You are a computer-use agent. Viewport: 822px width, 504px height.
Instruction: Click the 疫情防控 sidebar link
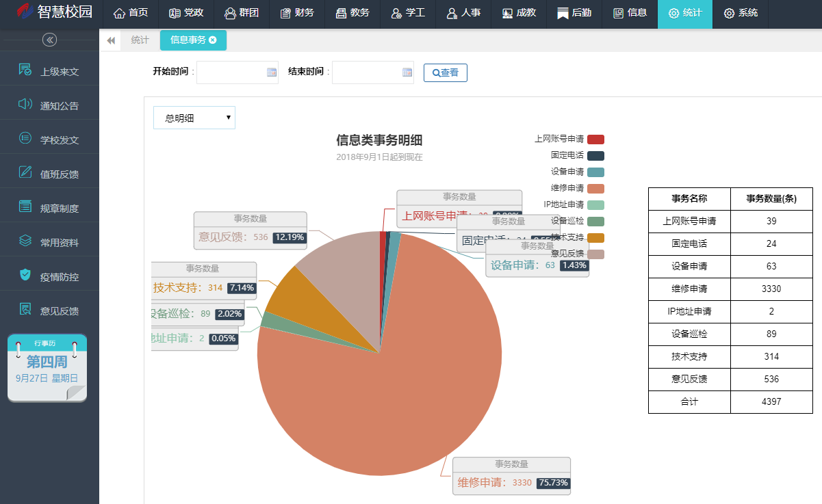click(60, 277)
